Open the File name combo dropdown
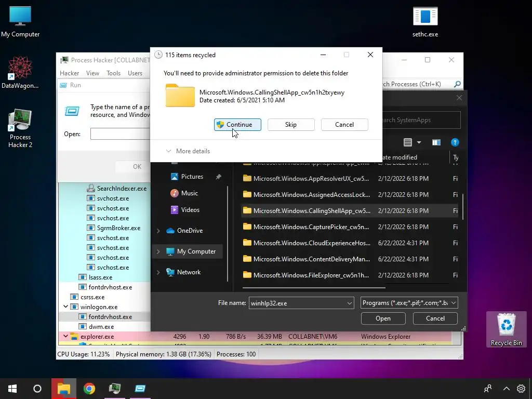This screenshot has width=532, height=399. [350, 303]
